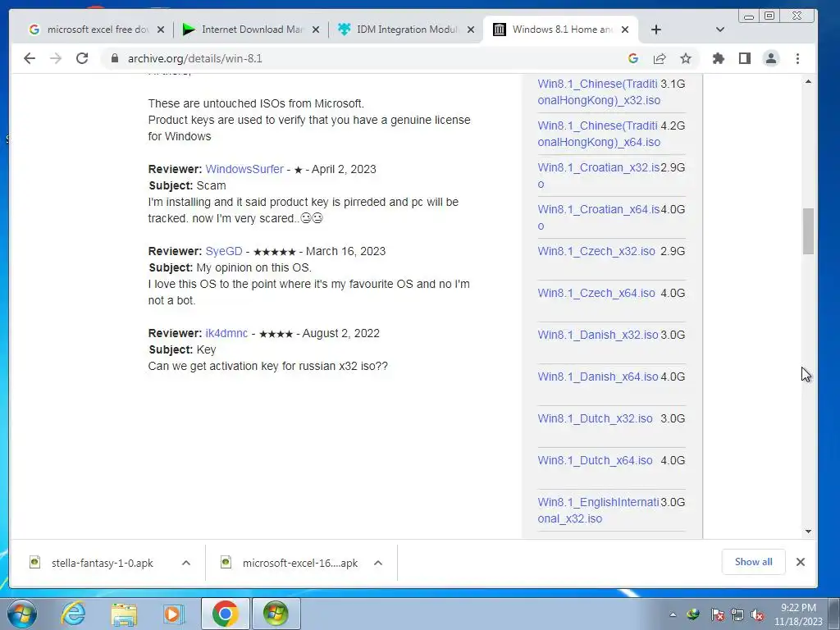The height and width of the screenshot is (630, 840).
Task: Download Win8.1_Chinese(TraditionalHongKong)_x64.iso
Action: pos(598,134)
